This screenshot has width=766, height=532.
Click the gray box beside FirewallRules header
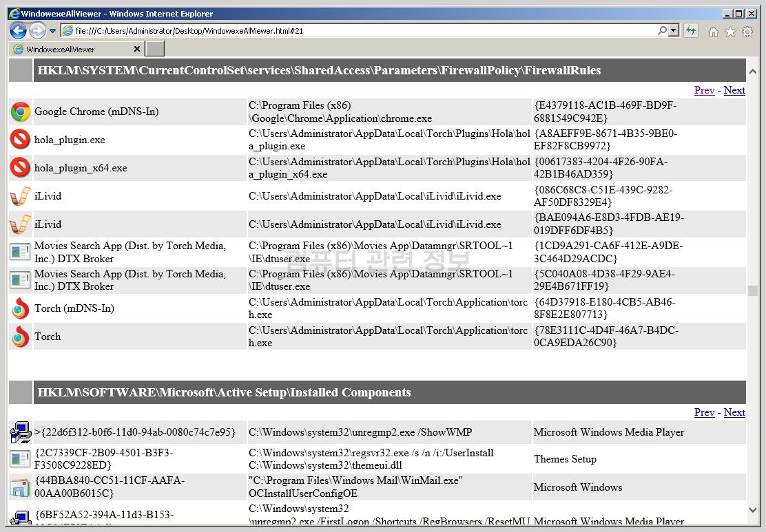tap(21, 70)
